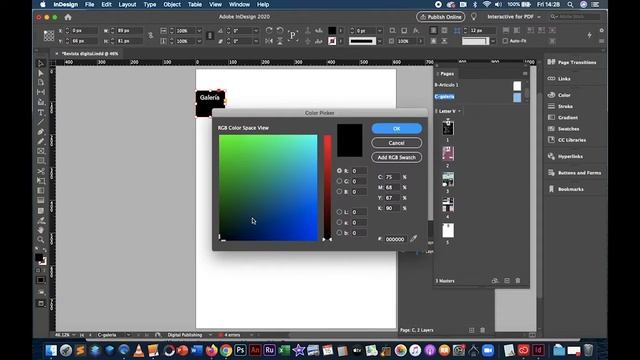The height and width of the screenshot is (360, 640).
Task: Click the Publish Online button
Action: coord(441,17)
